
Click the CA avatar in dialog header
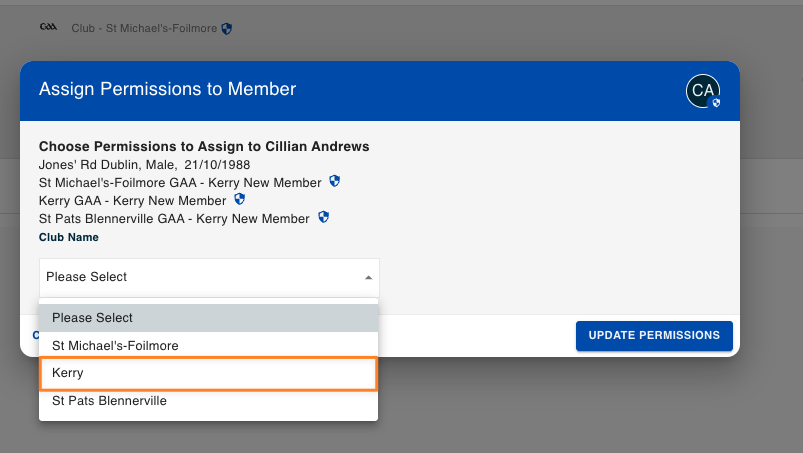(x=703, y=91)
